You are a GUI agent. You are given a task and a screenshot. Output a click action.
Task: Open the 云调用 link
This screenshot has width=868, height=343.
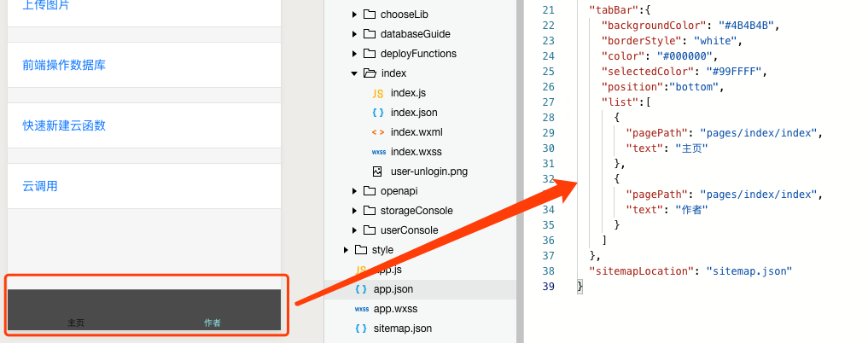(40, 187)
